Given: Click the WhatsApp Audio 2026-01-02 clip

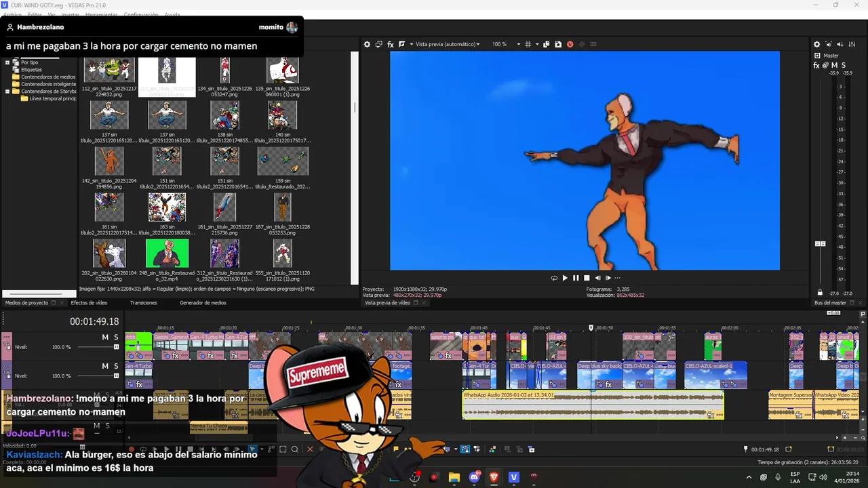Looking at the screenshot, I should pyautogui.click(x=593, y=405).
